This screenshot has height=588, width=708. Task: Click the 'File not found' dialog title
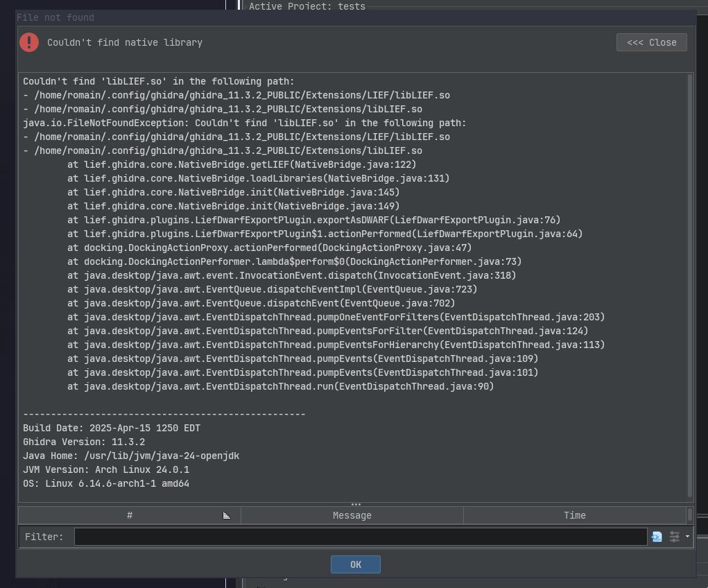tap(55, 17)
